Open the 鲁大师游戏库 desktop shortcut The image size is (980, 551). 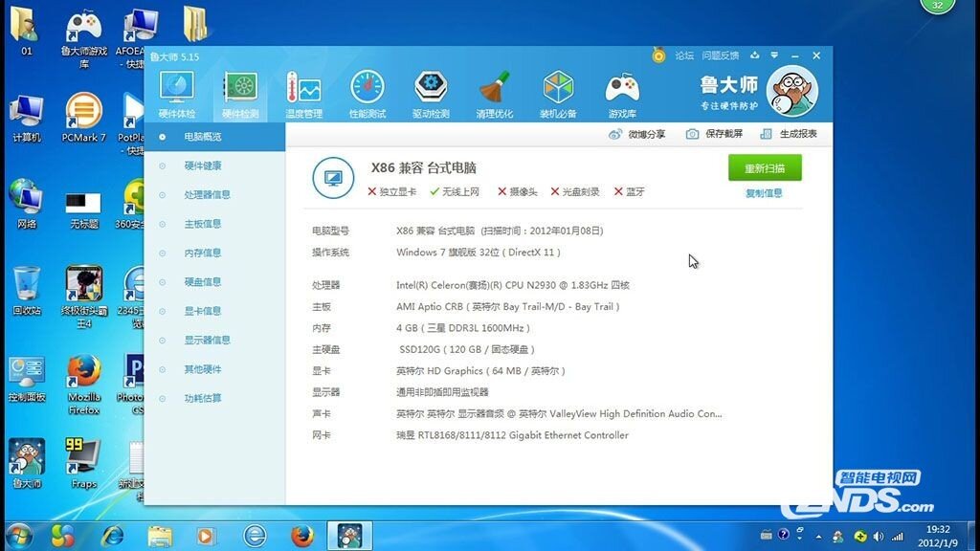tap(84, 40)
